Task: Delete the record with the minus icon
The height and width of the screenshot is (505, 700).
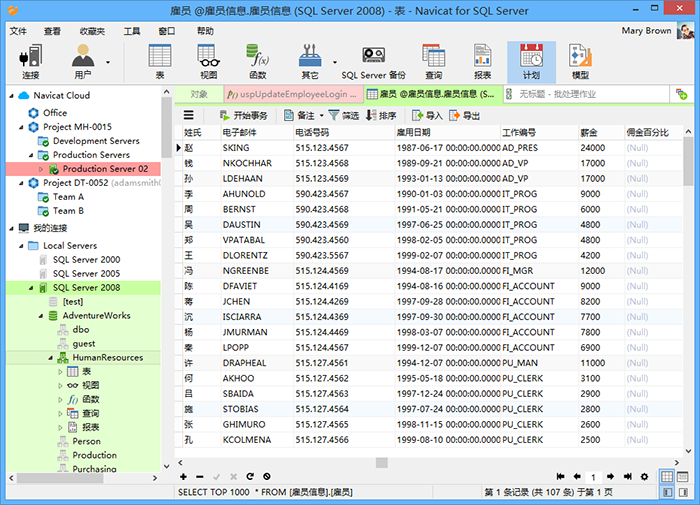Action: 200,477
